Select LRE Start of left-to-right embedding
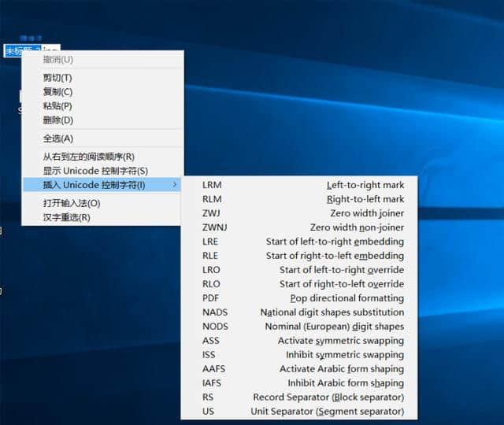The height and width of the screenshot is (425, 504). coord(299,242)
